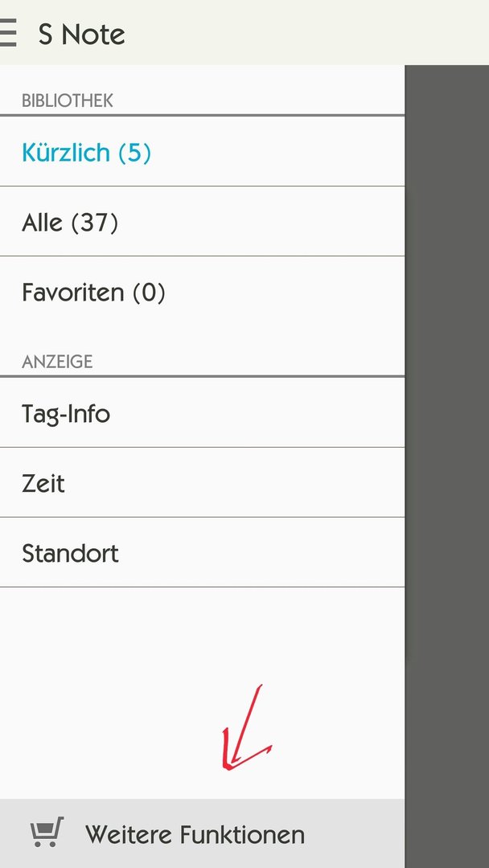Open the Alle notes list

(x=202, y=222)
